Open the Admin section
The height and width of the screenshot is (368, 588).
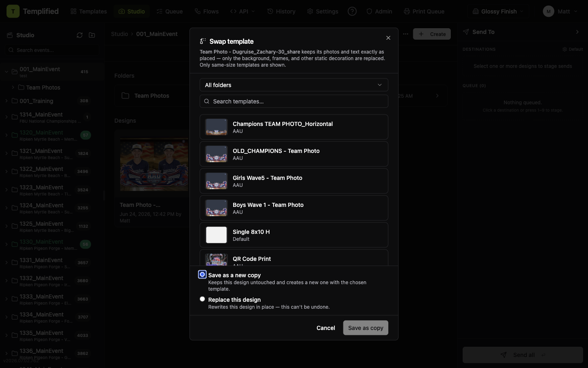click(379, 11)
